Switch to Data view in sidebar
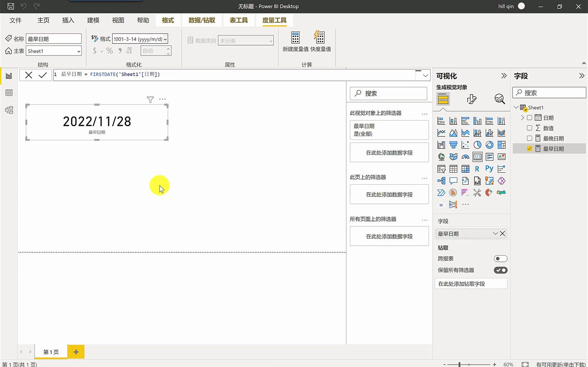Viewport: 588px width, 367px height. click(9, 93)
